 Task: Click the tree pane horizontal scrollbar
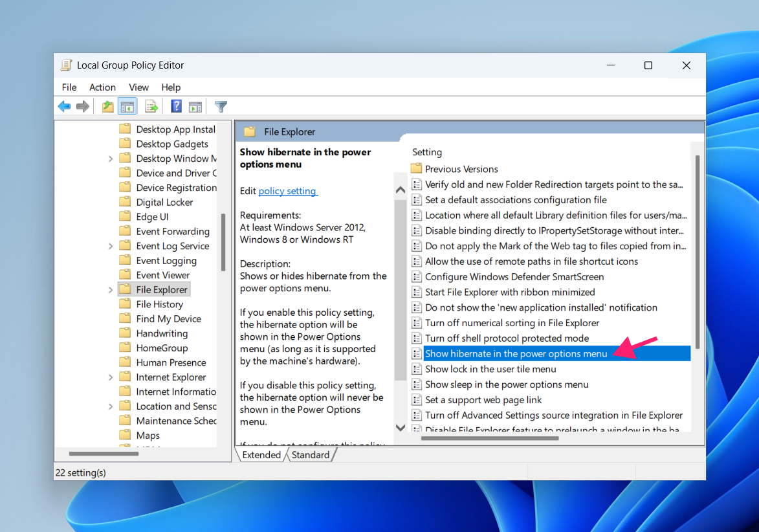click(x=104, y=454)
